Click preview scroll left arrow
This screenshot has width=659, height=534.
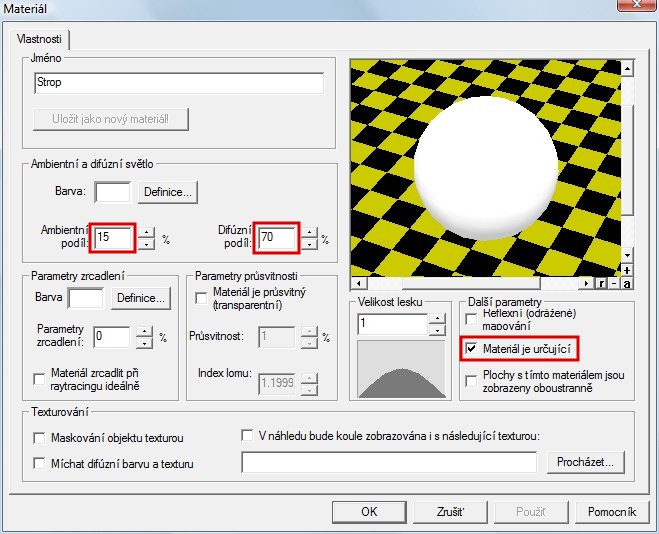[358, 284]
